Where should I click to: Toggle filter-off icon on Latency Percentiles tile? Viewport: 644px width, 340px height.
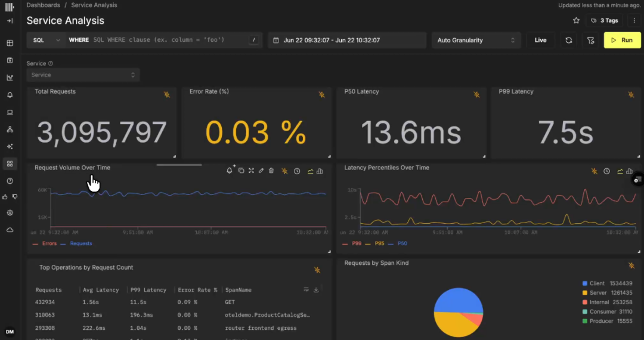(x=595, y=171)
